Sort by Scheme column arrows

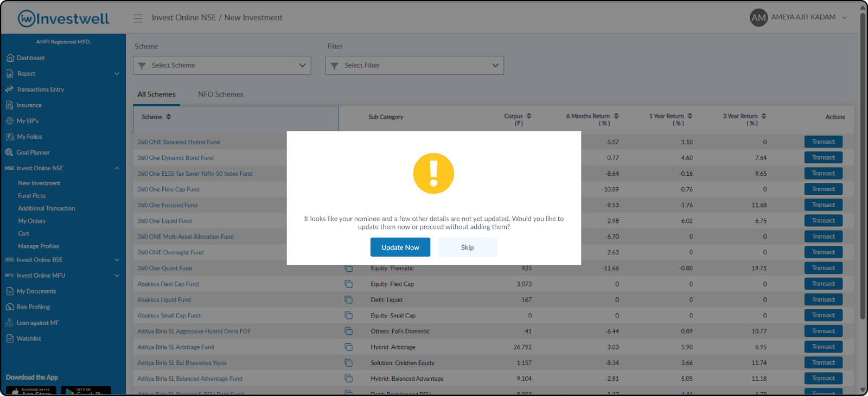click(x=169, y=117)
